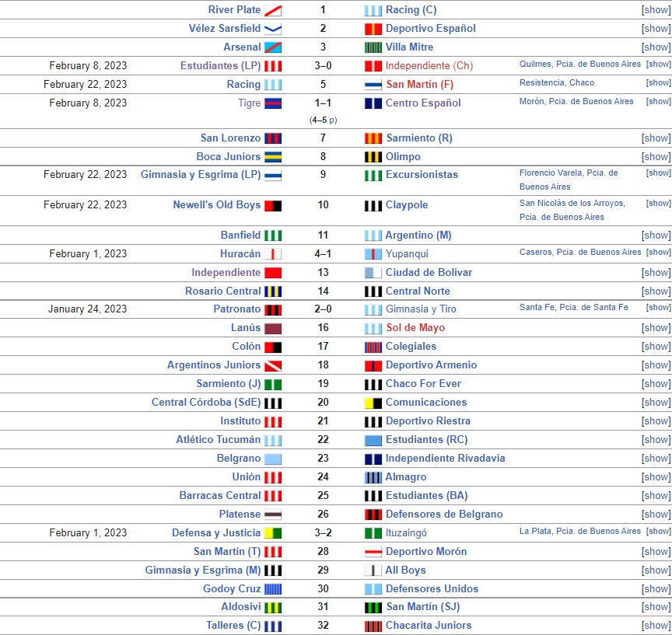672x635 pixels.
Task: Click the 'February 1, 2023' date in the Huracán row
Action: (88, 254)
